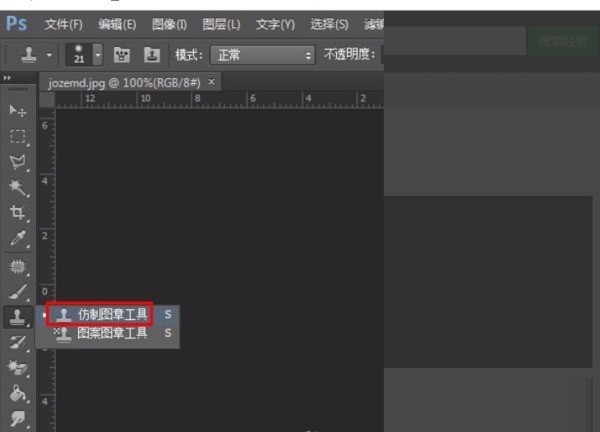The width and height of the screenshot is (600, 432).
Task: Click the Photoshop Ps logo
Action: 16,24
